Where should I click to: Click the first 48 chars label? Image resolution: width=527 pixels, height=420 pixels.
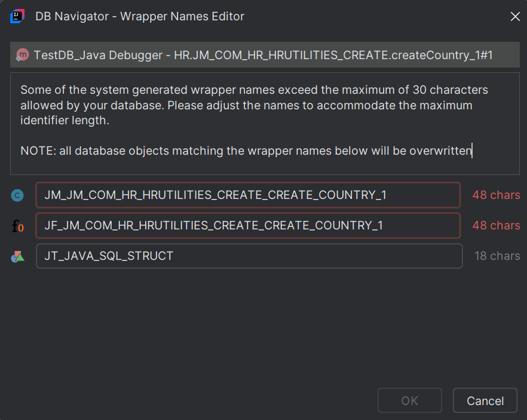496,195
